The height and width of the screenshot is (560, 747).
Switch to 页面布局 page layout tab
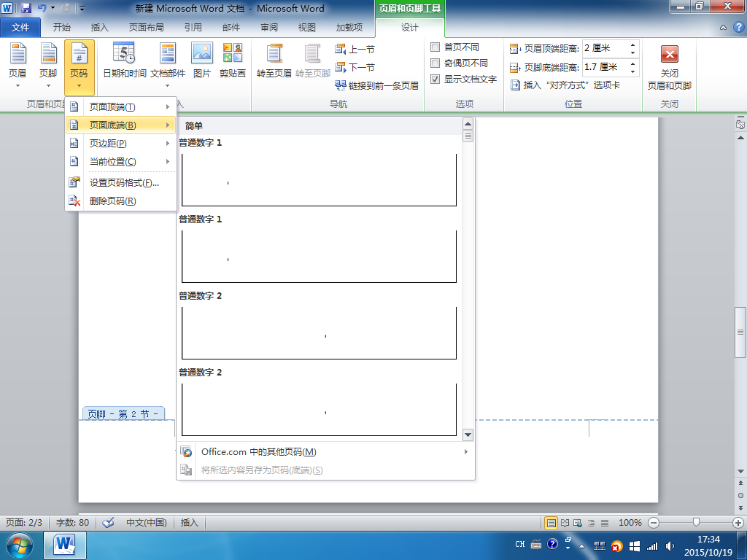(146, 28)
